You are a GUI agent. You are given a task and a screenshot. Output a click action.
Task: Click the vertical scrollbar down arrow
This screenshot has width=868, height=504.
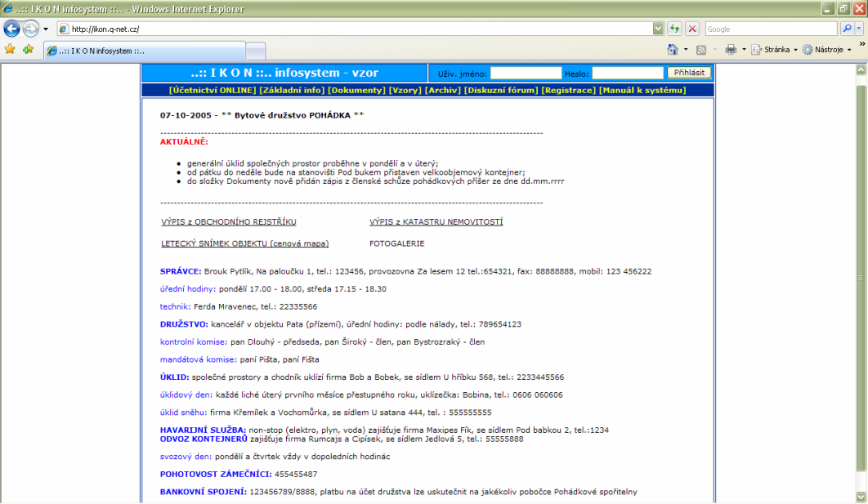(860, 497)
